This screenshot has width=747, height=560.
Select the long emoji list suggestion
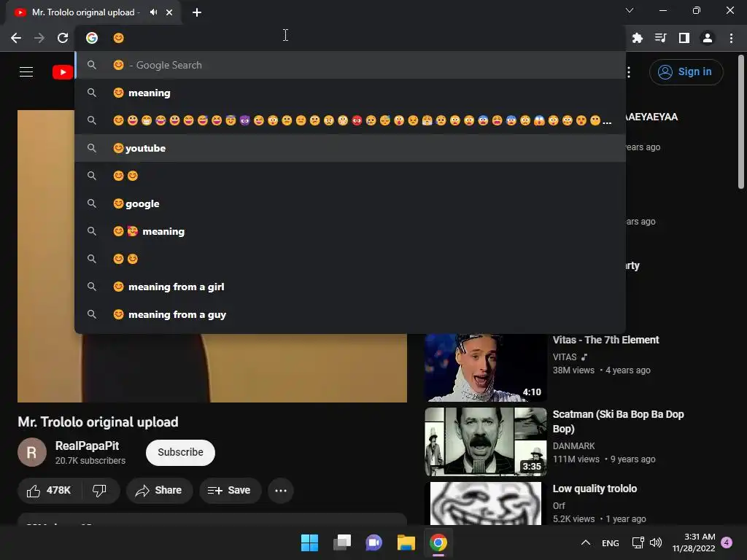click(350, 120)
